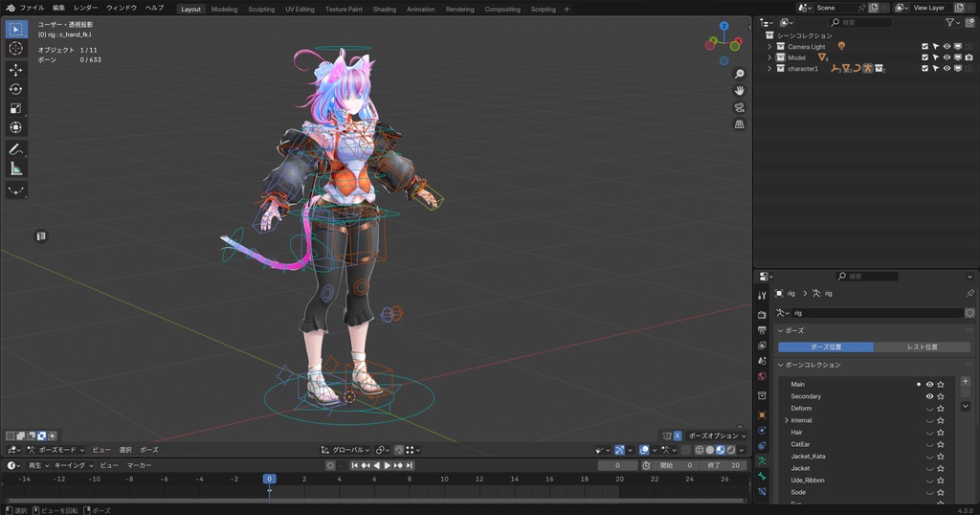Viewport: 980px width, 515px height.
Task: Click the pin icon in properties editor
Action: 969,293
